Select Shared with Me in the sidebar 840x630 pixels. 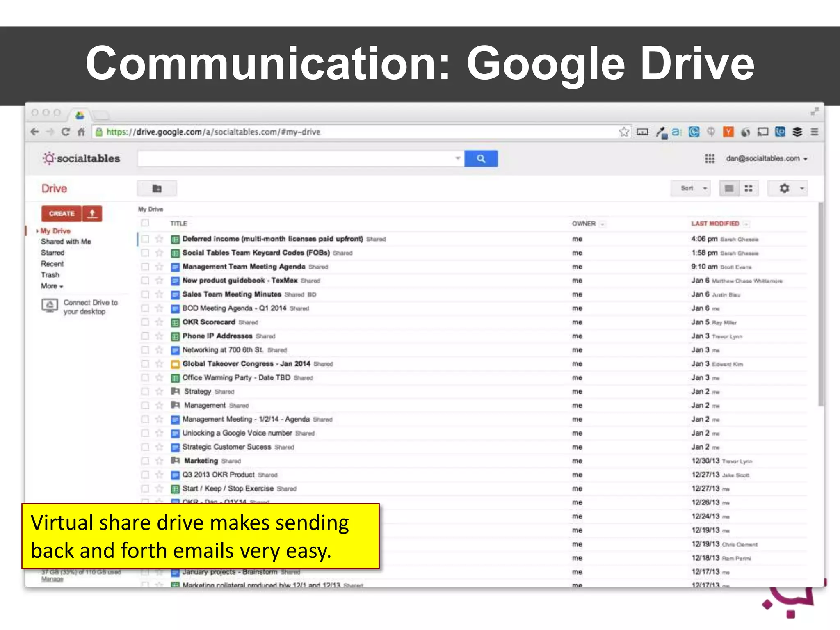click(x=66, y=242)
